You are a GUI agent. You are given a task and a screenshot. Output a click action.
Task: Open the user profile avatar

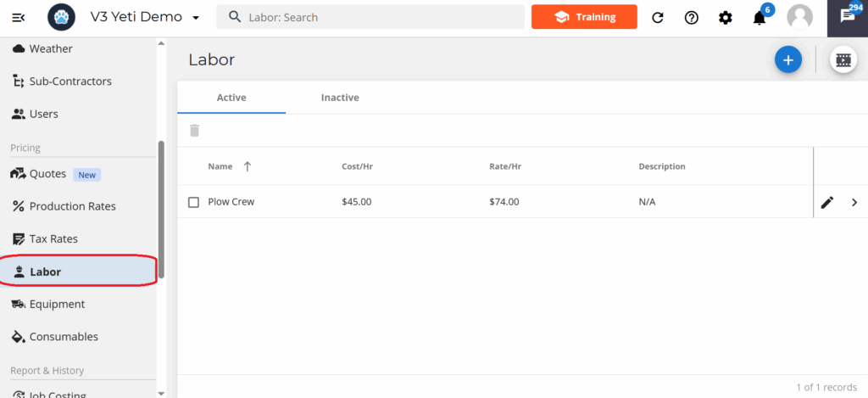(799, 17)
